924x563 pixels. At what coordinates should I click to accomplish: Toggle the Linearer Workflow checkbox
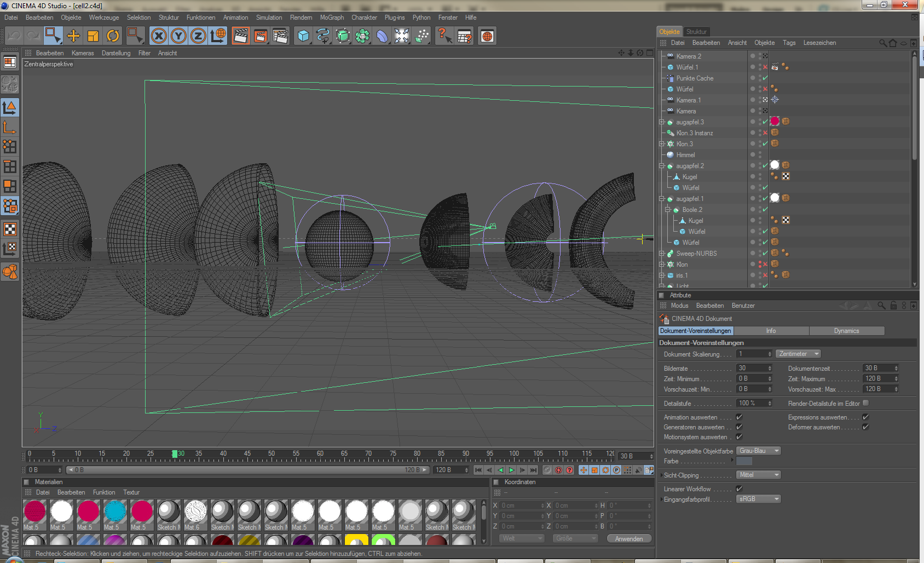click(739, 489)
